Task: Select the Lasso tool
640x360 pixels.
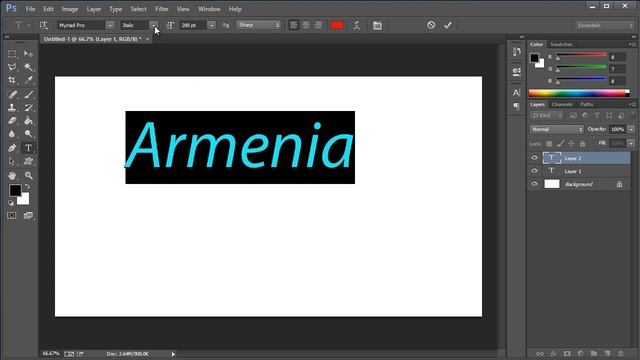Action: [x=12, y=67]
